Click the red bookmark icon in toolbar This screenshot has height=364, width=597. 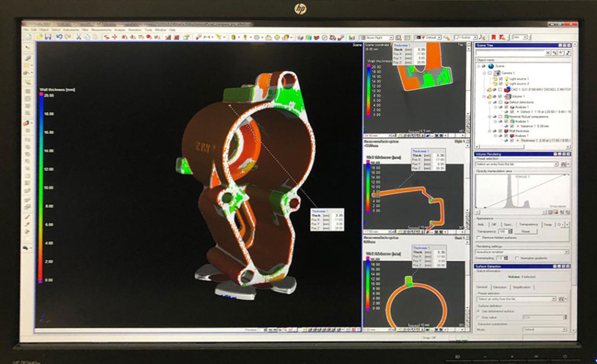(493, 38)
